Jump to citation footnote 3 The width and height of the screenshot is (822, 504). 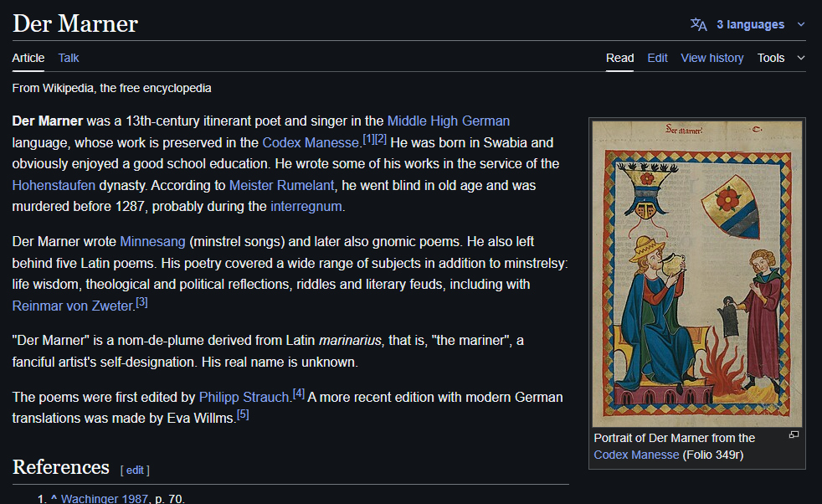(141, 302)
